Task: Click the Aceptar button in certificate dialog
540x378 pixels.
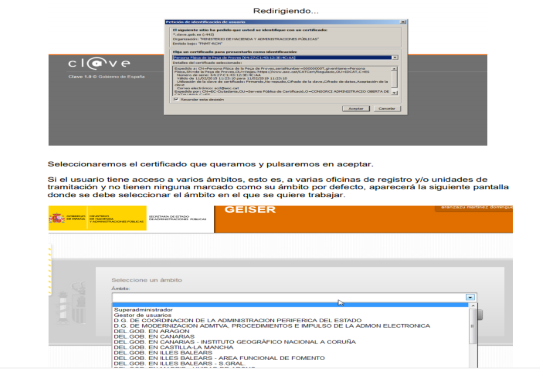Action: click(x=356, y=108)
